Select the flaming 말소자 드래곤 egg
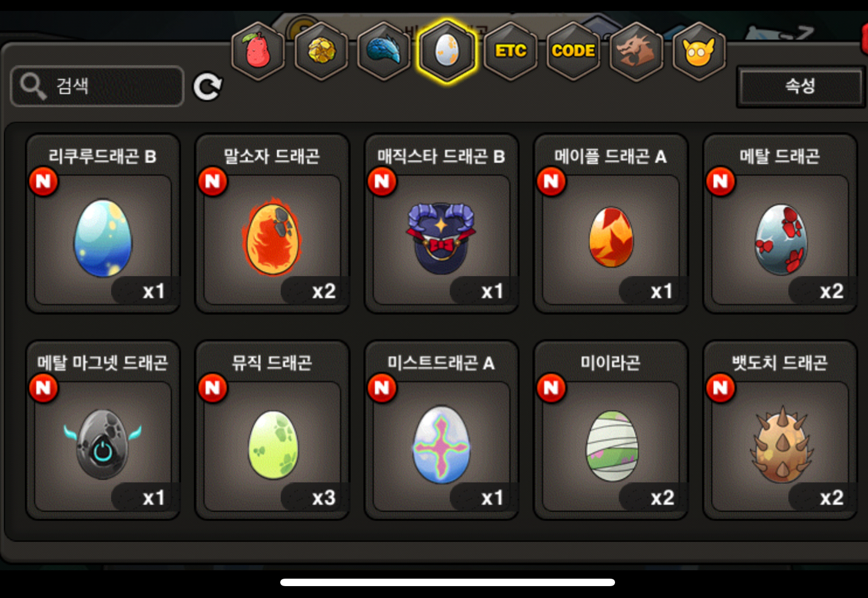868x598 pixels. point(272,224)
